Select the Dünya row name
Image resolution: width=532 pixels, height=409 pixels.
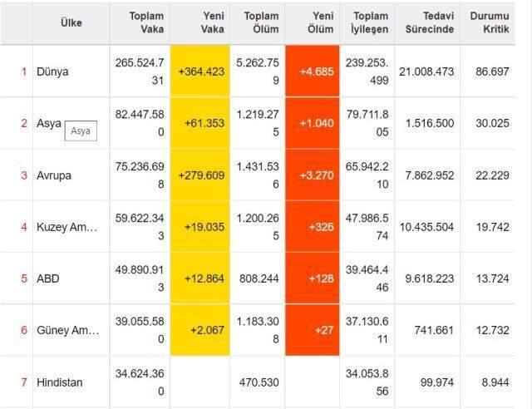52,71
